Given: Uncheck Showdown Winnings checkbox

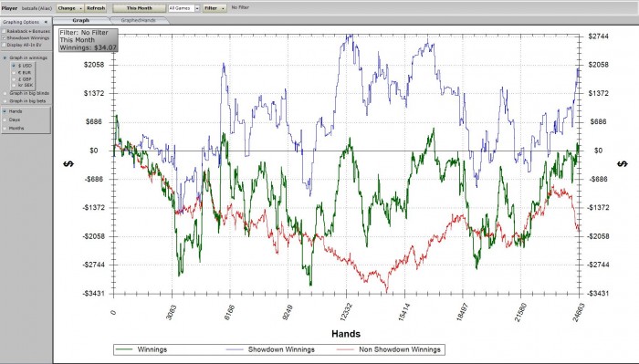Looking at the screenshot, I should [x=4, y=38].
